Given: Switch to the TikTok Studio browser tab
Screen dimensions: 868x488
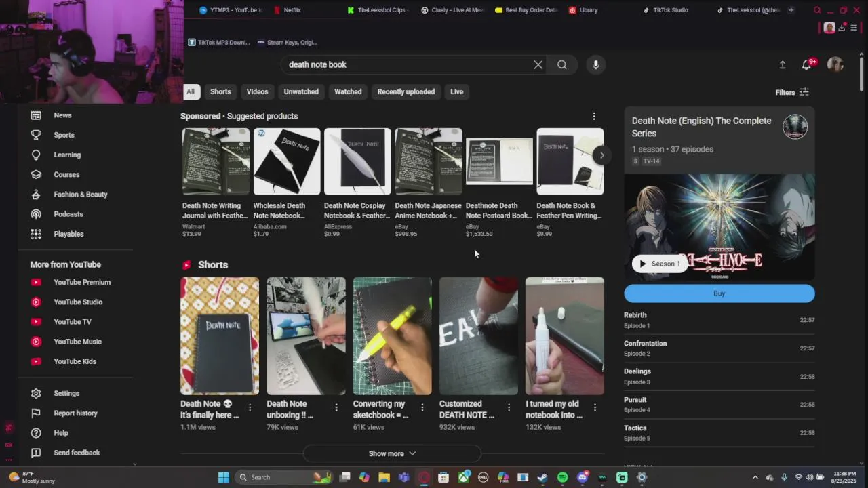Looking at the screenshot, I should tap(670, 10).
